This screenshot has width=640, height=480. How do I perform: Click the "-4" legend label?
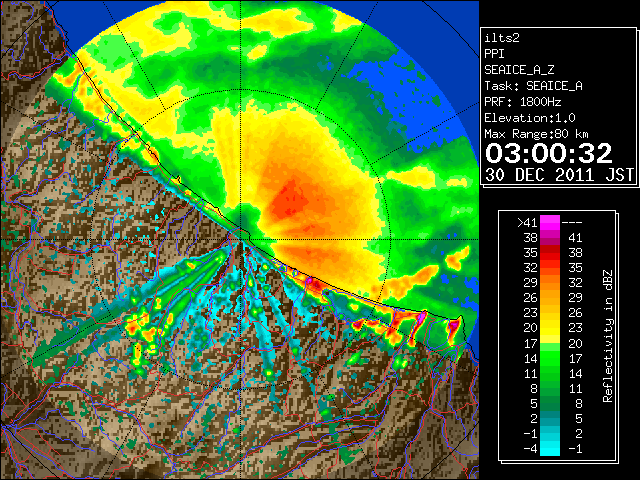pos(530,449)
